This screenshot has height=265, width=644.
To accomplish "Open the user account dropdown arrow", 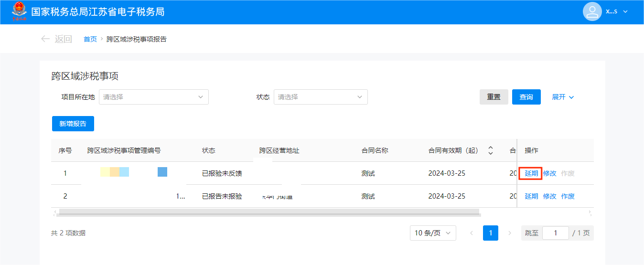I will 625,12.
